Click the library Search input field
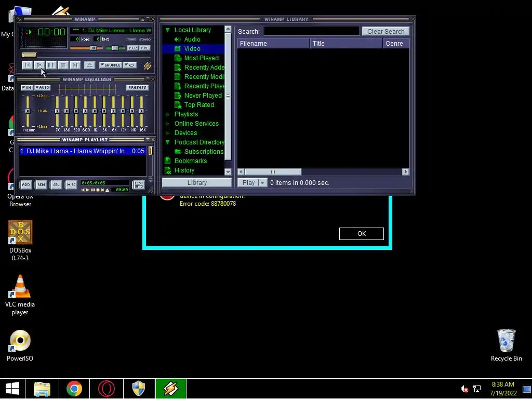Image resolution: width=532 pixels, height=399 pixels. click(x=312, y=31)
